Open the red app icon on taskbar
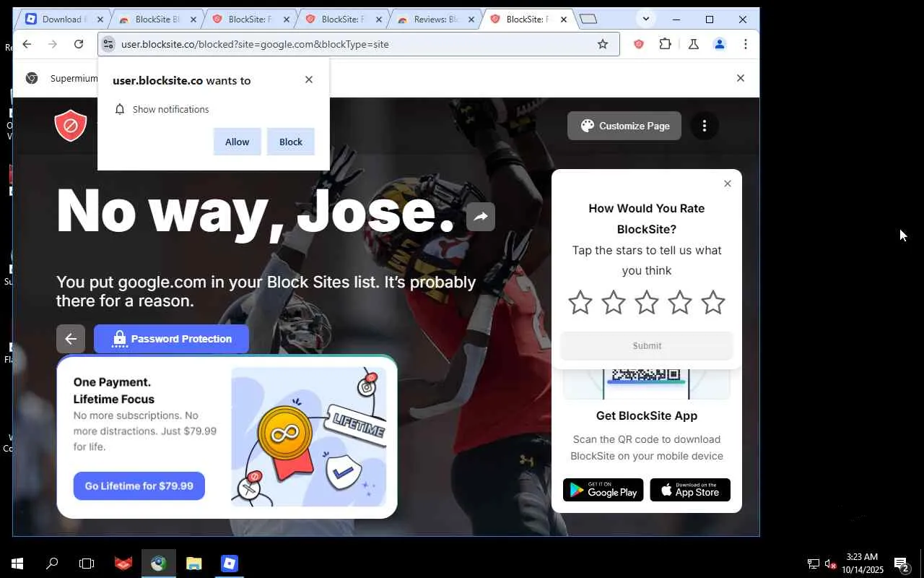The image size is (924, 578). coord(123,564)
